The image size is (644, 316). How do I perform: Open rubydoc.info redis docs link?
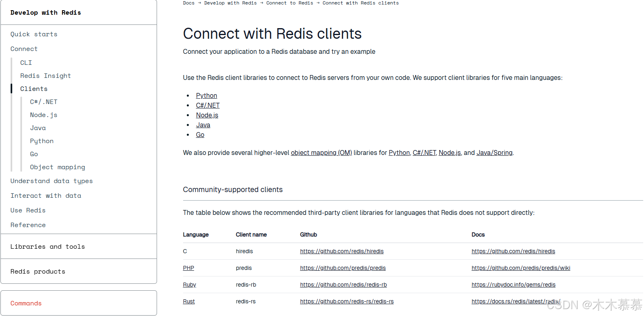pos(513,285)
